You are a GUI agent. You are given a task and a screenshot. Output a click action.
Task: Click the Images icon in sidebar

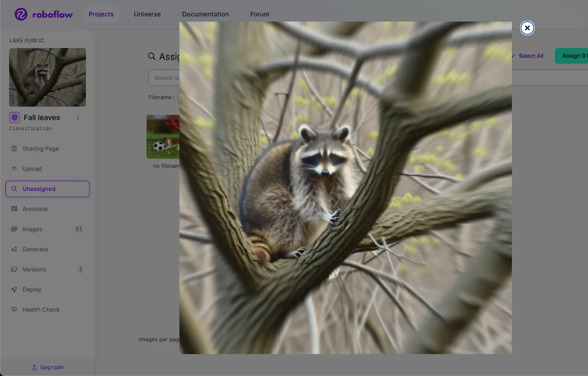(x=14, y=229)
